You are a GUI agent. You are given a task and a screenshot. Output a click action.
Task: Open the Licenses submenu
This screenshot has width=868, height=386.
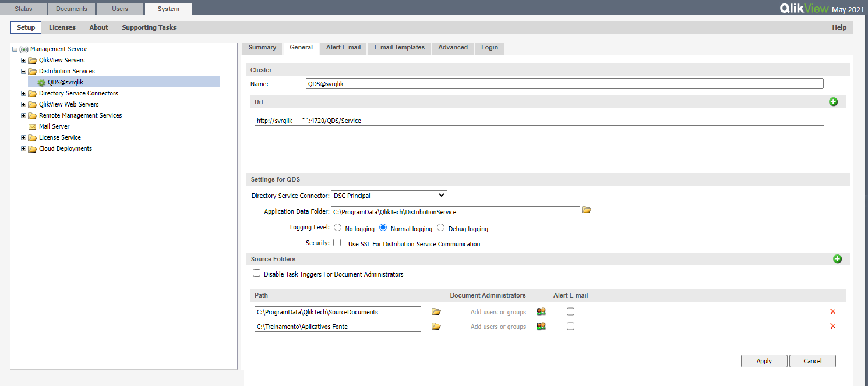point(62,27)
